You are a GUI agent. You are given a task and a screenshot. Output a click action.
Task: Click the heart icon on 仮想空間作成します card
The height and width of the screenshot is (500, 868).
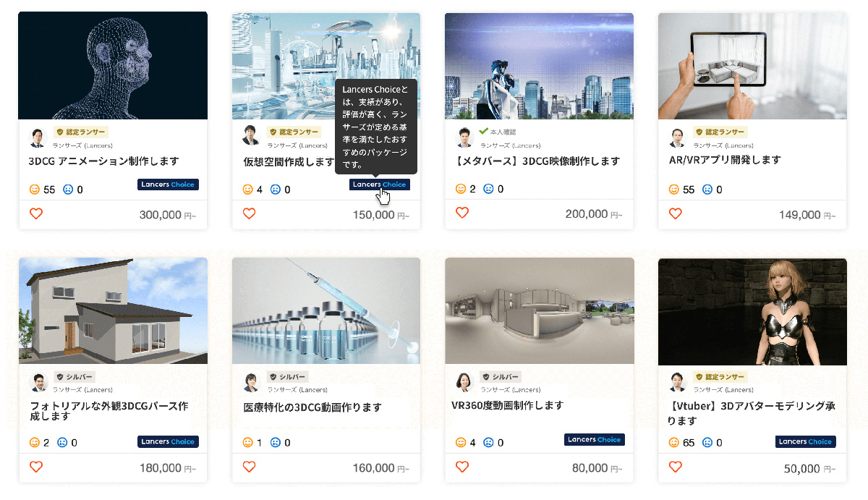click(249, 213)
